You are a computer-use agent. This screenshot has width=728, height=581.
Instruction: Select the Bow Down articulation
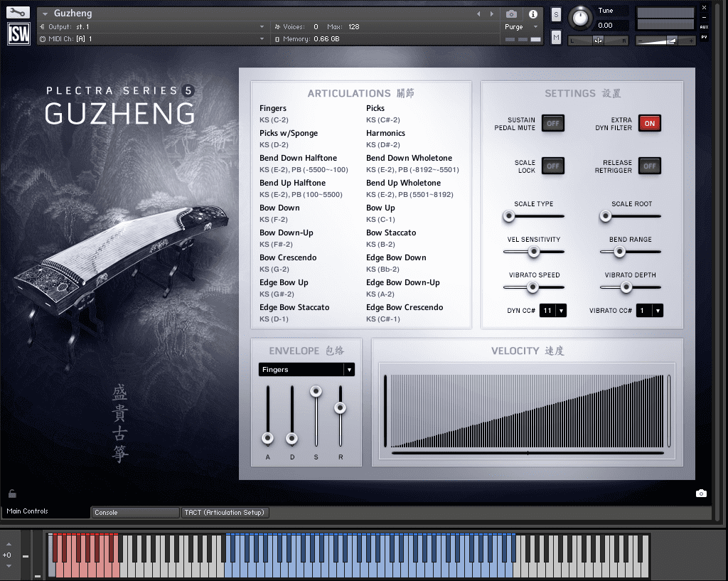pos(279,208)
